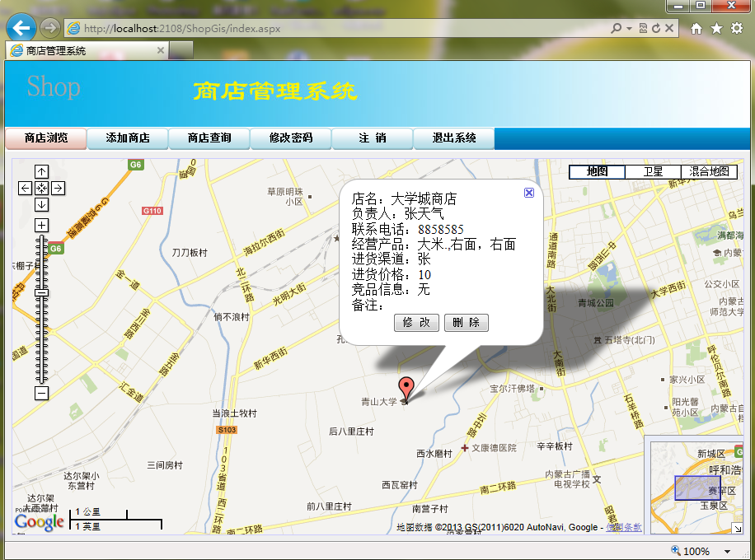Click the browser forward arrow
The image size is (755, 560).
click(x=49, y=28)
